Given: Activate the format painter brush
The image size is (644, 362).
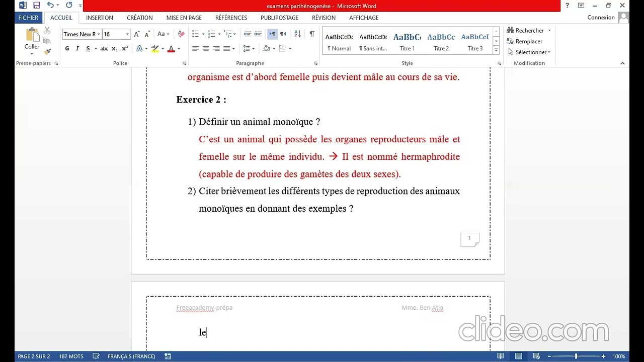Looking at the screenshot, I should (x=47, y=51).
